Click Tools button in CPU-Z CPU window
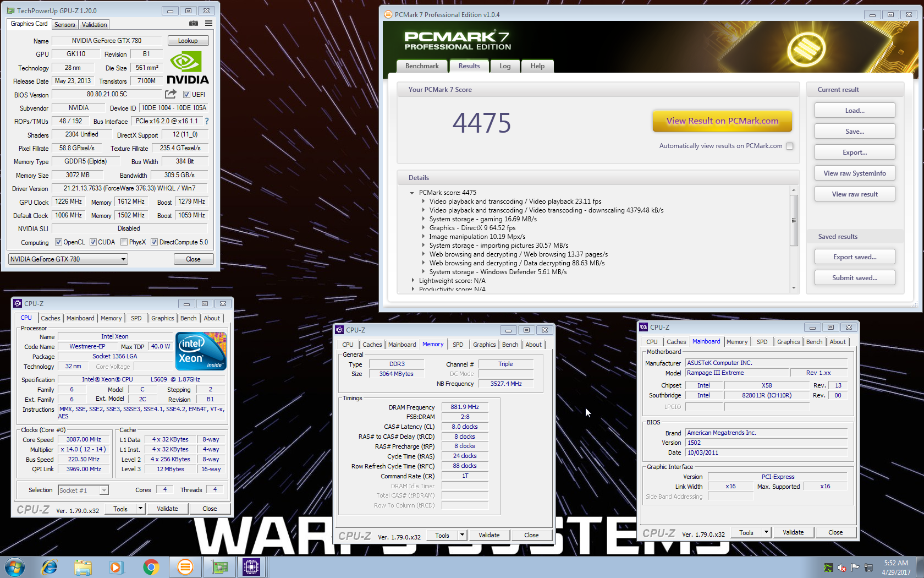This screenshot has width=924, height=578. (120, 509)
